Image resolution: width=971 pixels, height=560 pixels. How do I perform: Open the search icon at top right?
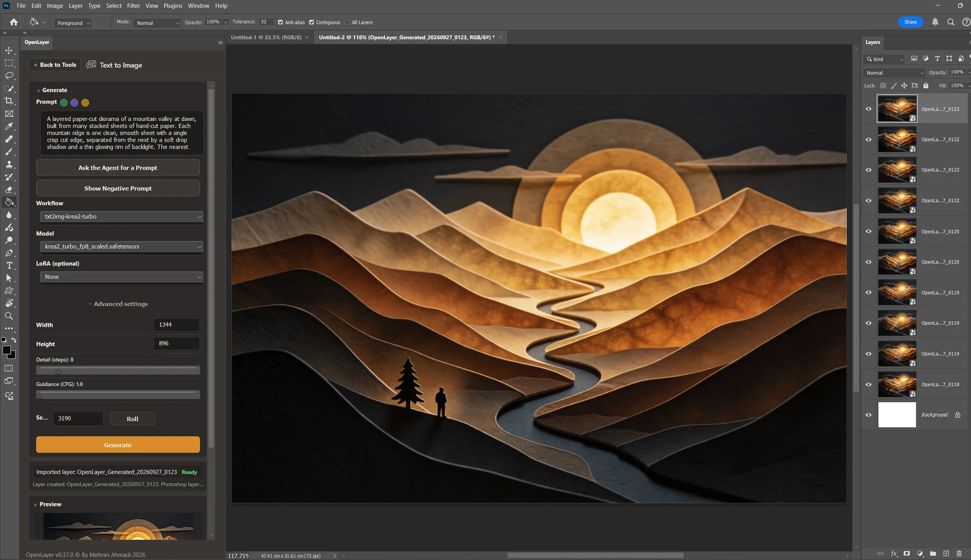coord(951,22)
